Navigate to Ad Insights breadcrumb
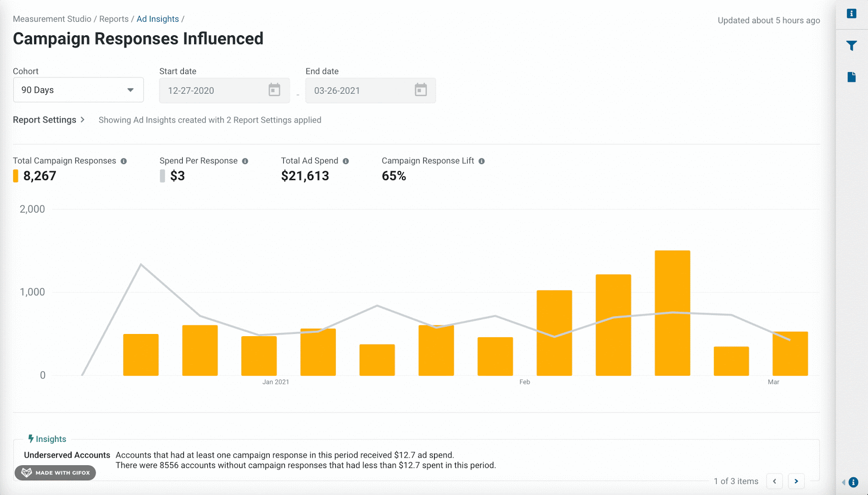The image size is (868, 495). click(158, 19)
